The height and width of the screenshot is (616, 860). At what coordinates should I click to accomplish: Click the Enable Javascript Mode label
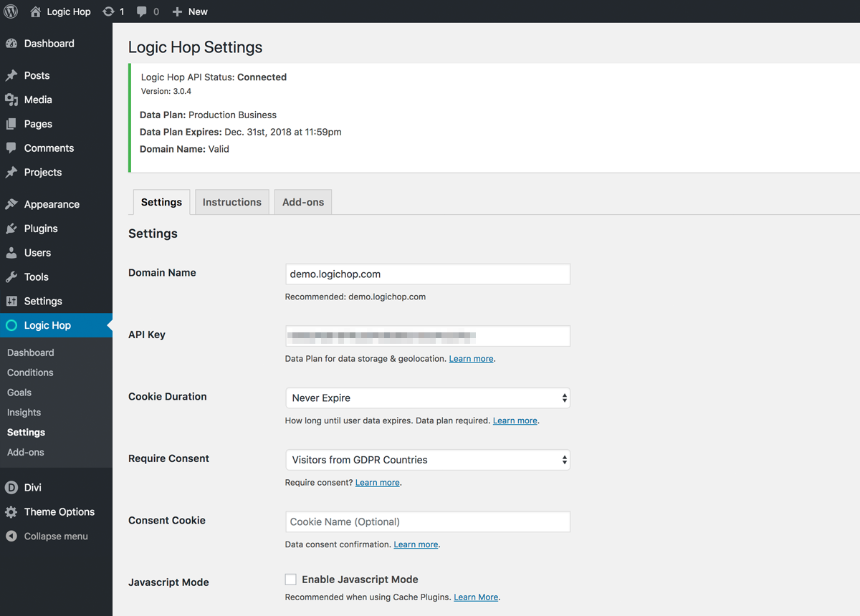click(360, 579)
